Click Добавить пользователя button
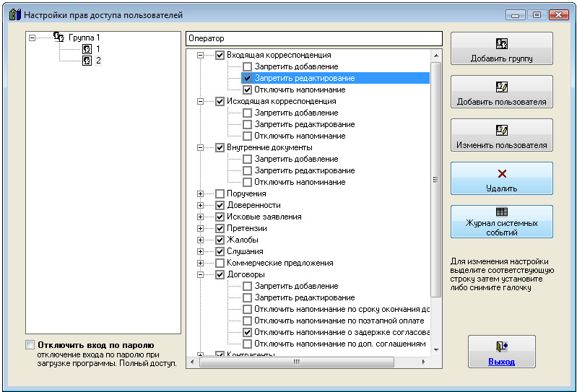 point(502,92)
